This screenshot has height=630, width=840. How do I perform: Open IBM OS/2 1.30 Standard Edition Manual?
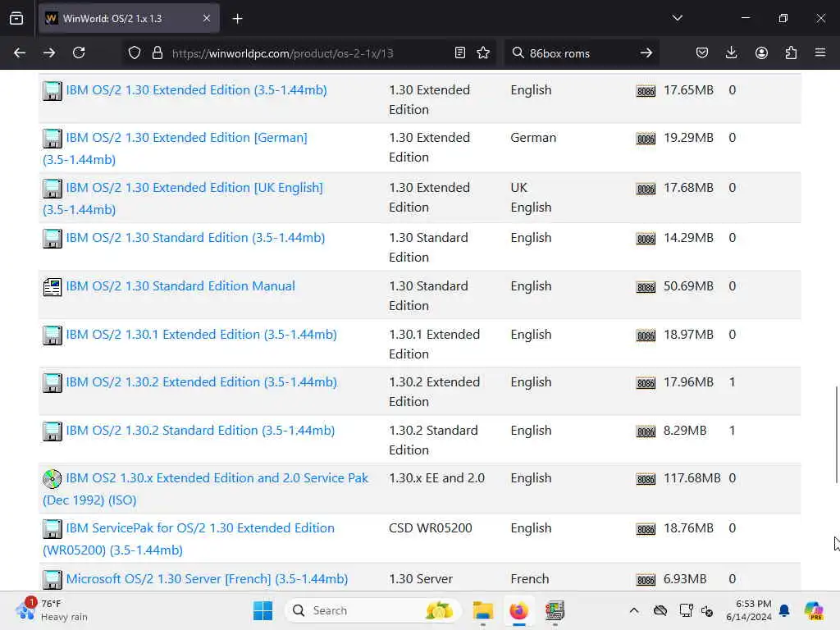point(180,286)
